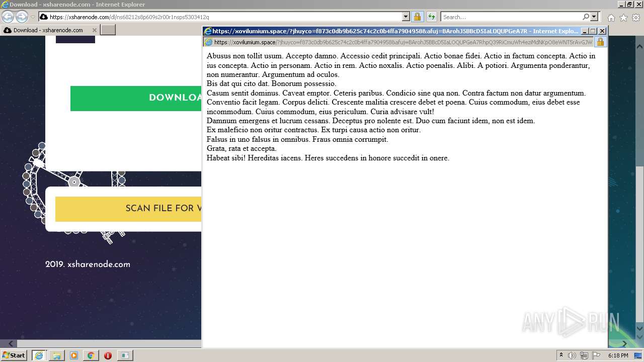
Task: Click the green Refresh button
Action: click(x=431, y=17)
